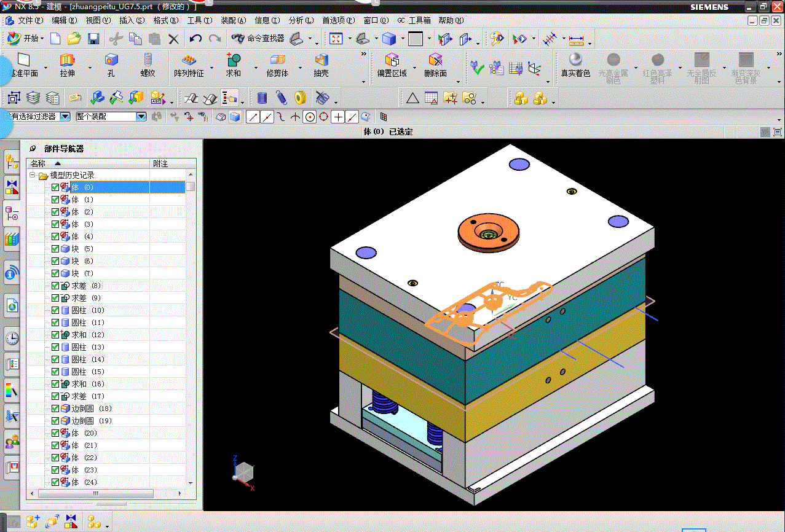Click the navigator horizontal scrollbar thumb
Viewport: 785px width, 532px height.
coord(95,493)
